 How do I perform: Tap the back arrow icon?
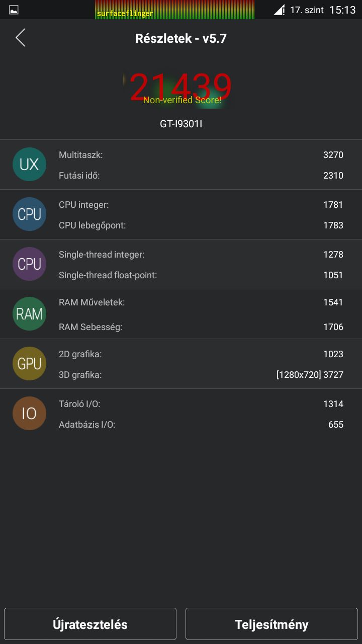pos(20,38)
